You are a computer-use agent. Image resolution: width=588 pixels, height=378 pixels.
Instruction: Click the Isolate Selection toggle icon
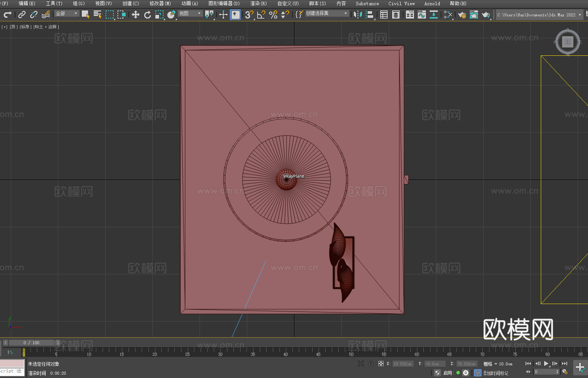click(x=361, y=364)
